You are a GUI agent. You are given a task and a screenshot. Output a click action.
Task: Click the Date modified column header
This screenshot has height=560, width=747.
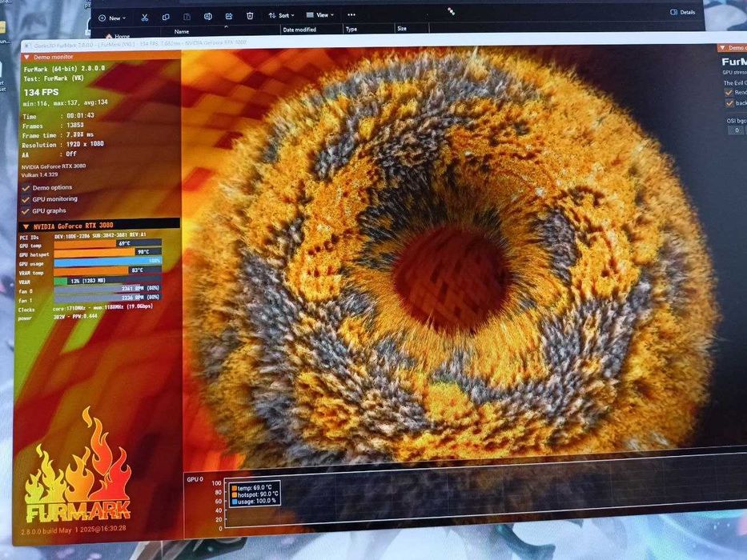point(299,30)
